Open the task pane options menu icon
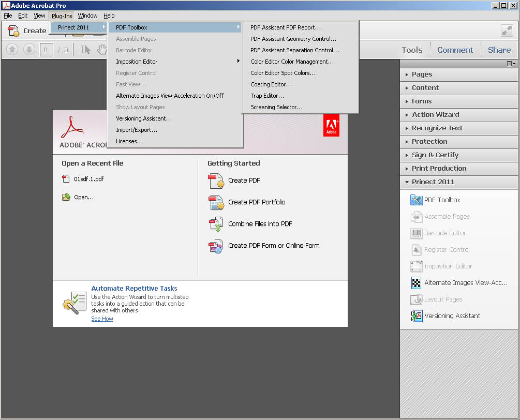The width and height of the screenshot is (520, 420). point(511,64)
